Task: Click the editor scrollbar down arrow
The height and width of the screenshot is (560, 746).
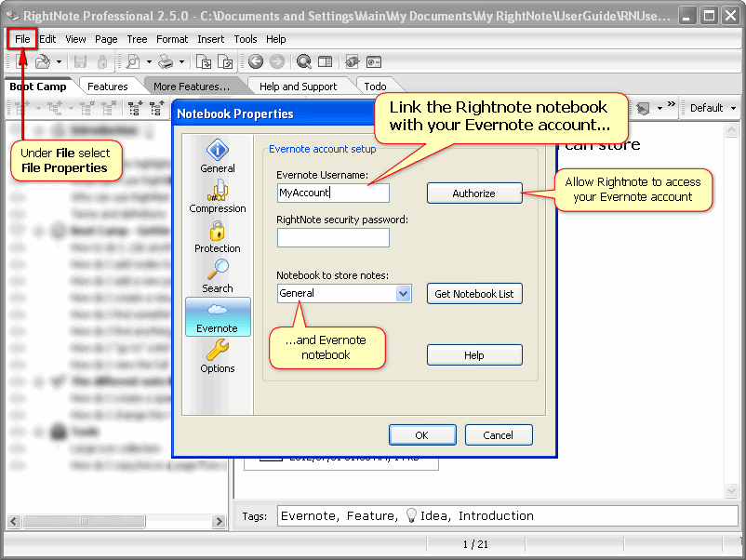Action: point(731,490)
